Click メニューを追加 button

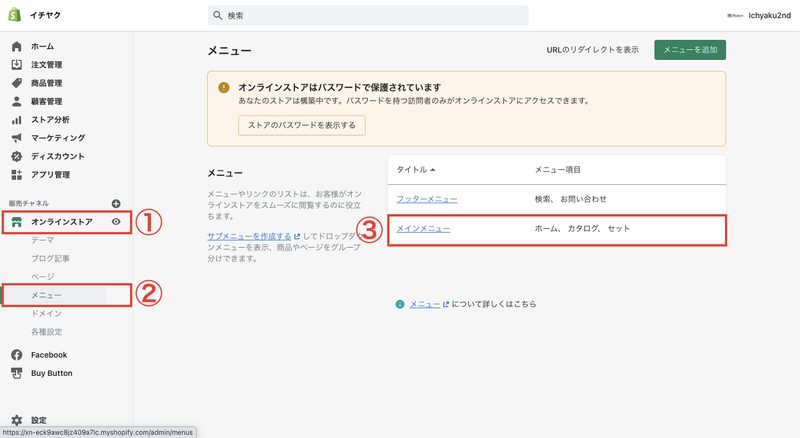pos(690,50)
